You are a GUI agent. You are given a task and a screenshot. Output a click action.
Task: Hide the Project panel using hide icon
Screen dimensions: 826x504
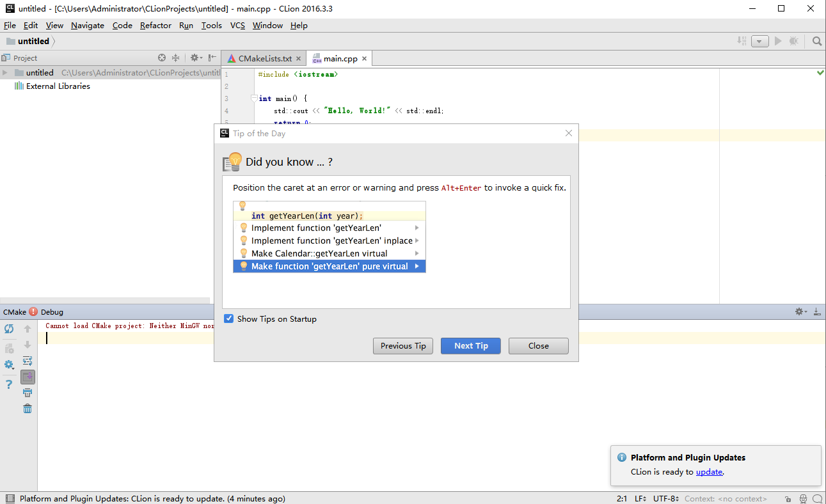pos(212,58)
